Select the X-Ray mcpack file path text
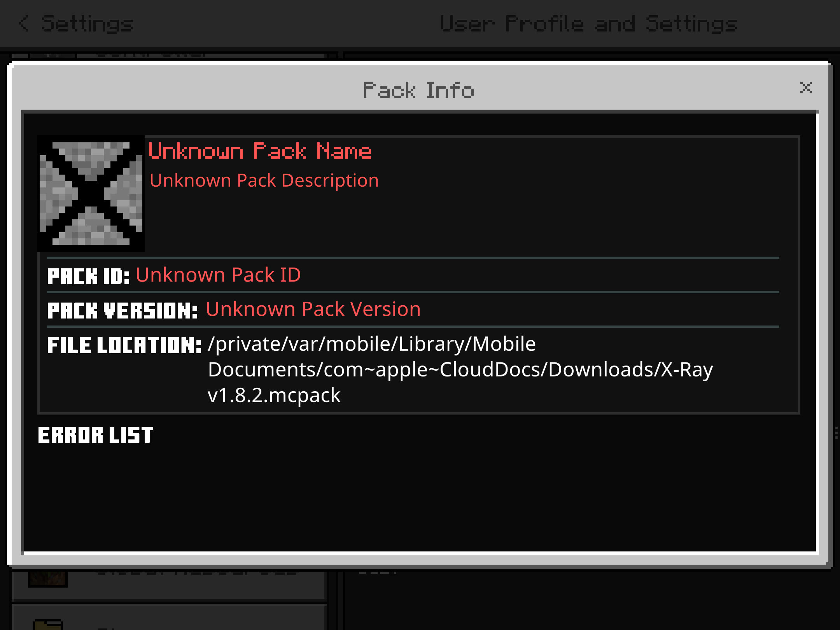 460,369
